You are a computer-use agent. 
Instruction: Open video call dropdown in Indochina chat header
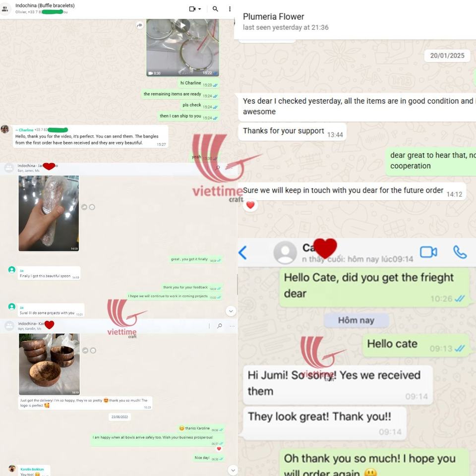[195, 9]
